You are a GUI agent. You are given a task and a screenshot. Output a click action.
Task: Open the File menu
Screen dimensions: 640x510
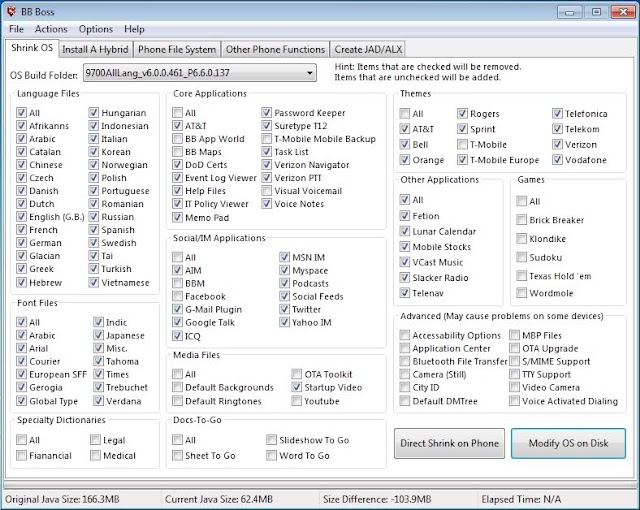(x=16, y=29)
